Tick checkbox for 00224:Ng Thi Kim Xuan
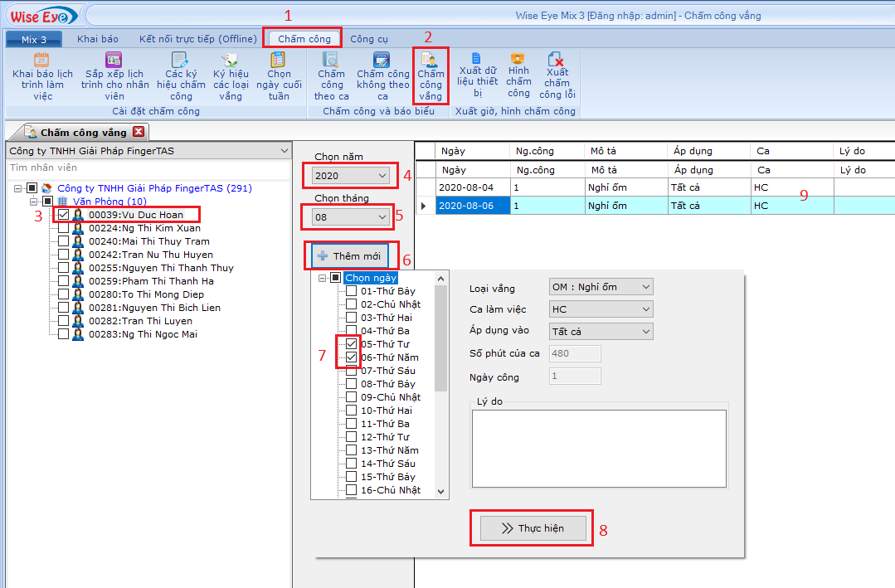 click(x=64, y=228)
